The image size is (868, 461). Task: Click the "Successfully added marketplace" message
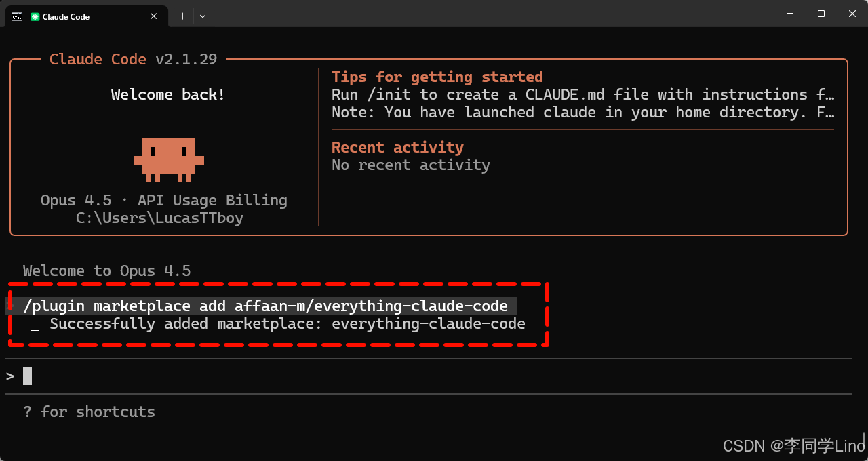tap(287, 323)
